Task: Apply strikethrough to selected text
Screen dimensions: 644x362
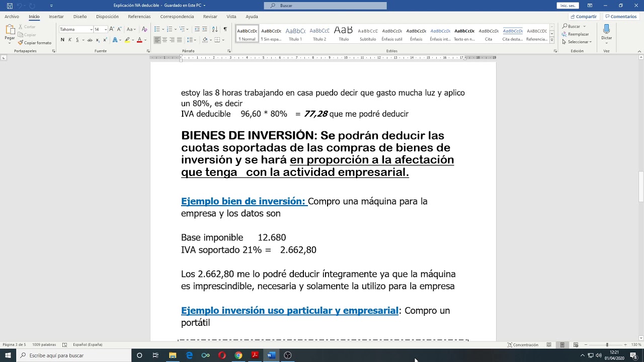Action: click(x=90, y=40)
